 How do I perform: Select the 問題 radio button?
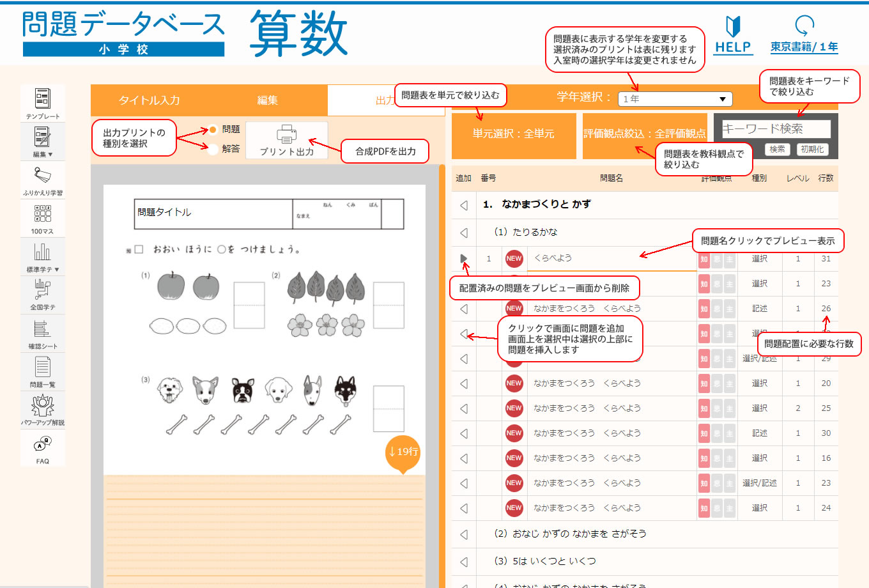point(213,130)
